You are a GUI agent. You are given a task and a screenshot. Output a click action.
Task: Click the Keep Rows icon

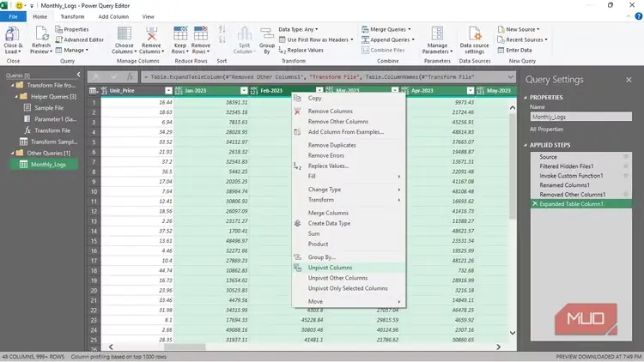click(180, 34)
